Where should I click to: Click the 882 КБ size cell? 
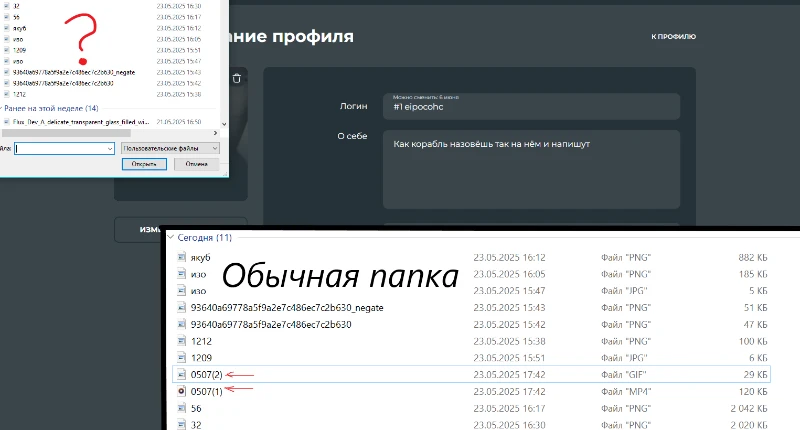(x=753, y=257)
